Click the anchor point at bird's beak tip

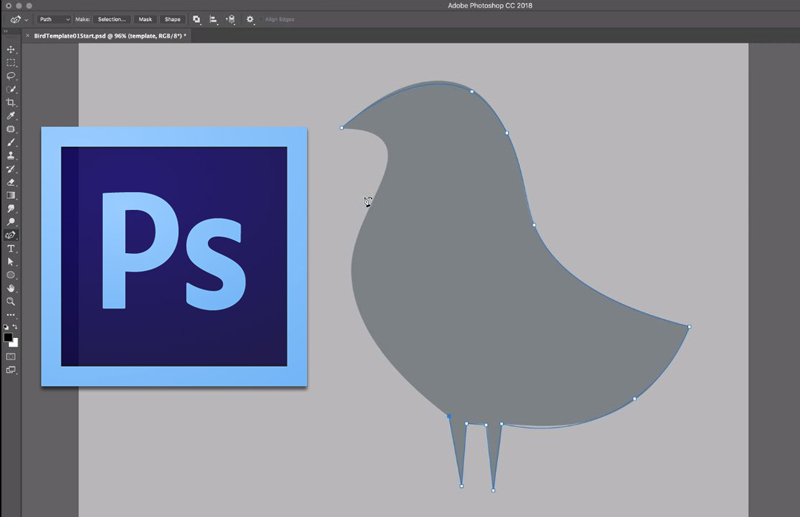coord(342,128)
